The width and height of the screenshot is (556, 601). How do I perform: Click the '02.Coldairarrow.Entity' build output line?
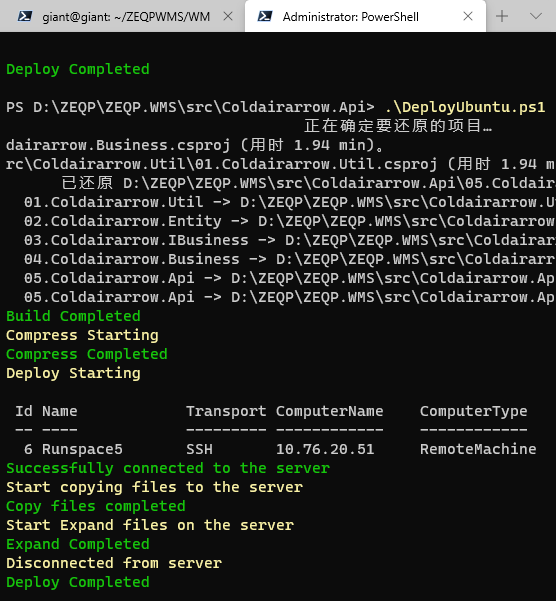[290, 221]
